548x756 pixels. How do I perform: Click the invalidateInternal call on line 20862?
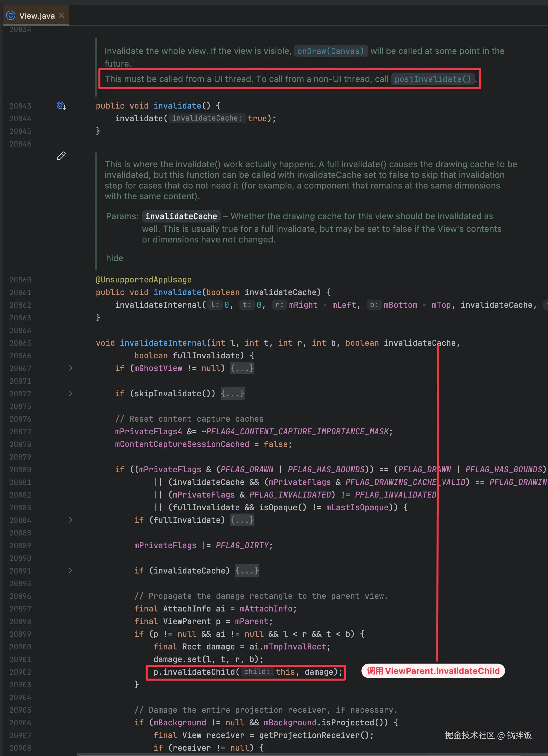pyautogui.click(x=158, y=305)
